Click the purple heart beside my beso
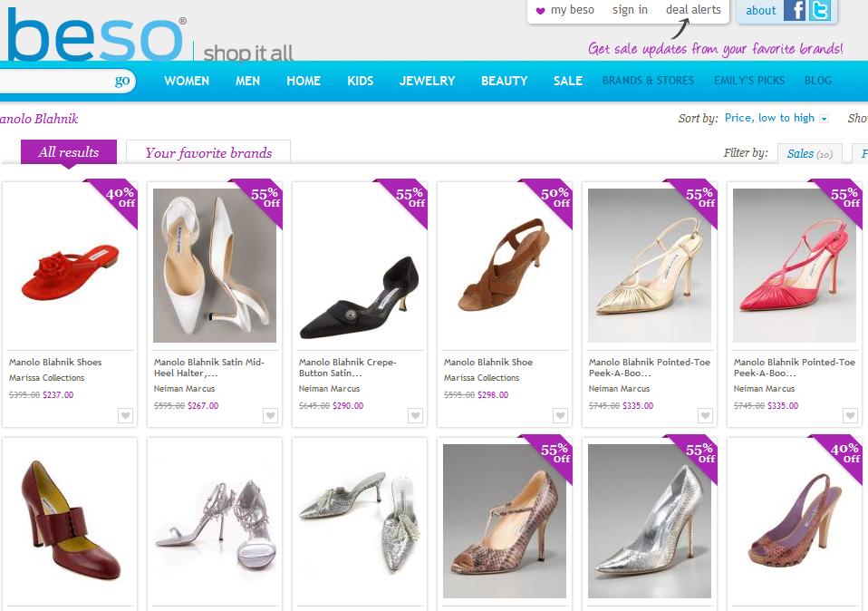 (540, 11)
